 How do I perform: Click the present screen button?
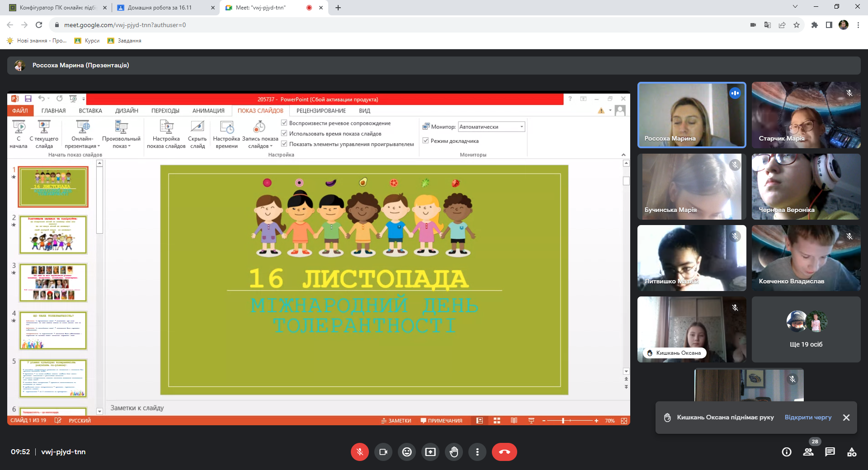point(430,452)
